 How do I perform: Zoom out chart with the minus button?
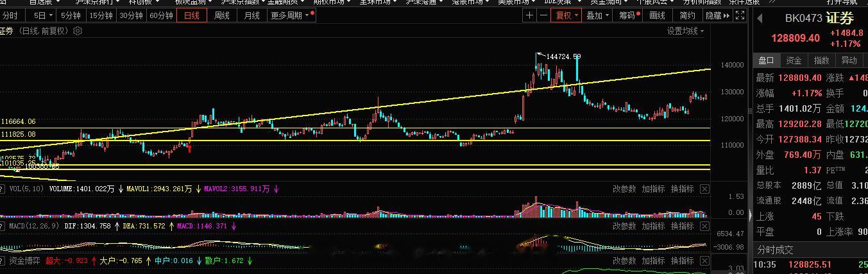pyautogui.click(x=543, y=15)
